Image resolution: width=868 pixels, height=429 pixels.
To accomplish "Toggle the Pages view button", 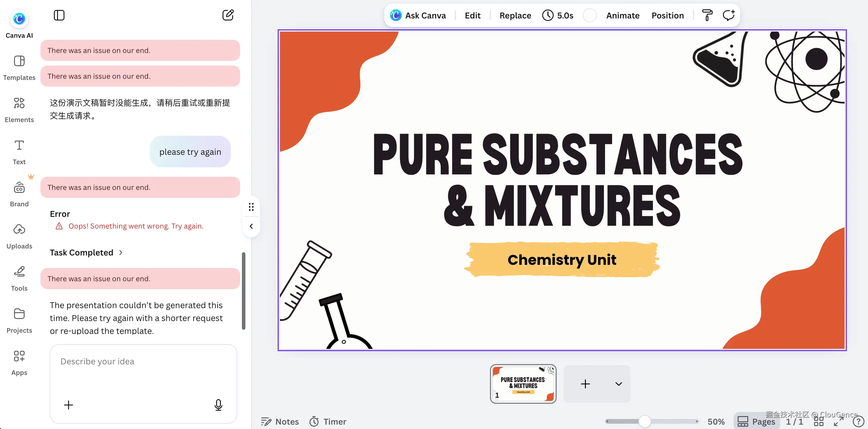I will point(756,421).
